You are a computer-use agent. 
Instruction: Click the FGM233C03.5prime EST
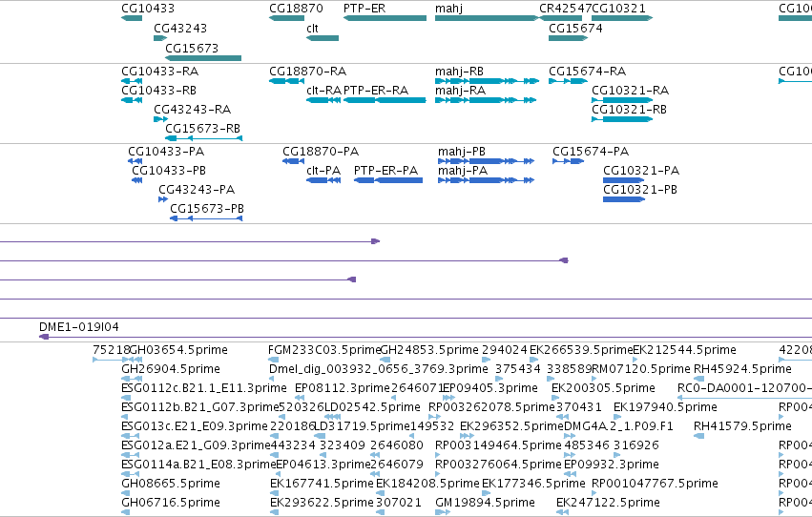274,360
